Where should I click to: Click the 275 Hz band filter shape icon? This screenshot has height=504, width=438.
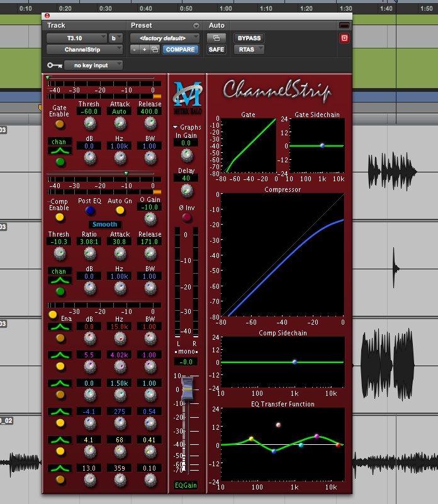[x=60, y=412]
